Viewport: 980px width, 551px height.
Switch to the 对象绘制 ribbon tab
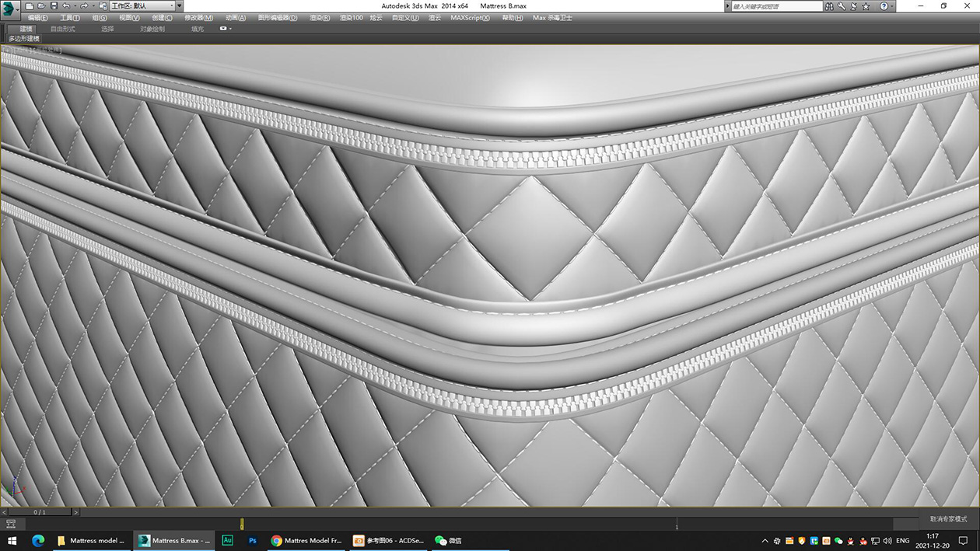click(152, 29)
